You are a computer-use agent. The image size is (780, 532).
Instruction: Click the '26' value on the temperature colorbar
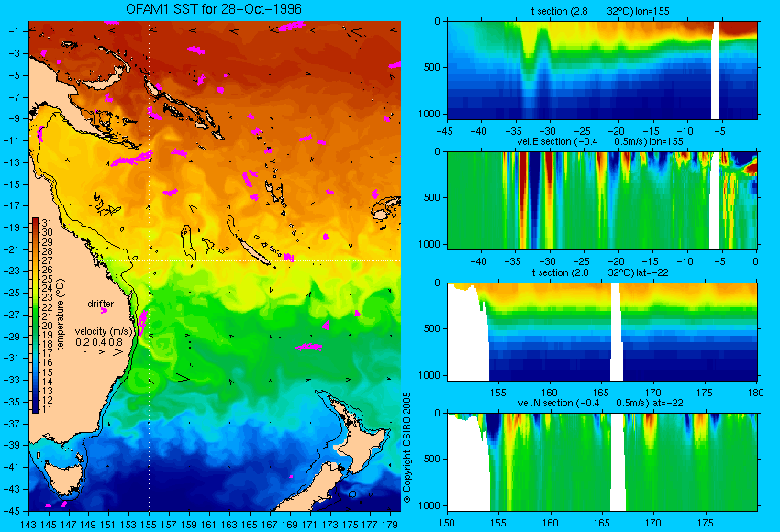click(x=47, y=270)
